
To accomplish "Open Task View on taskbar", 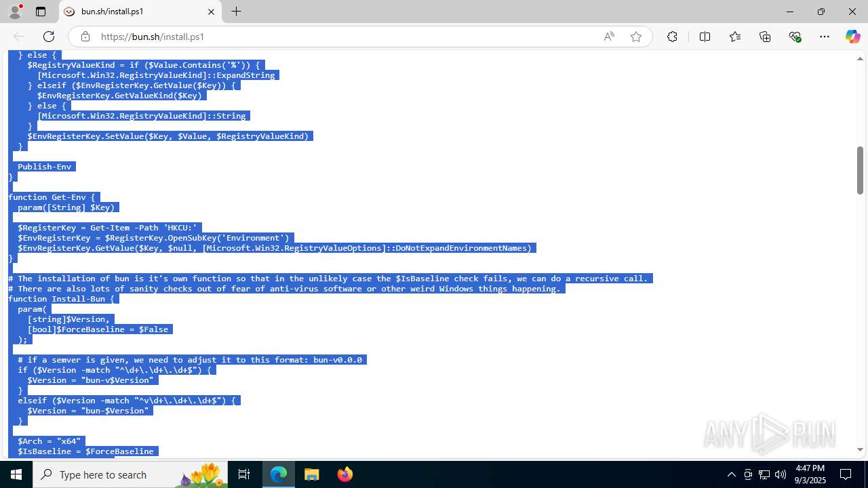I will click(x=244, y=474).
